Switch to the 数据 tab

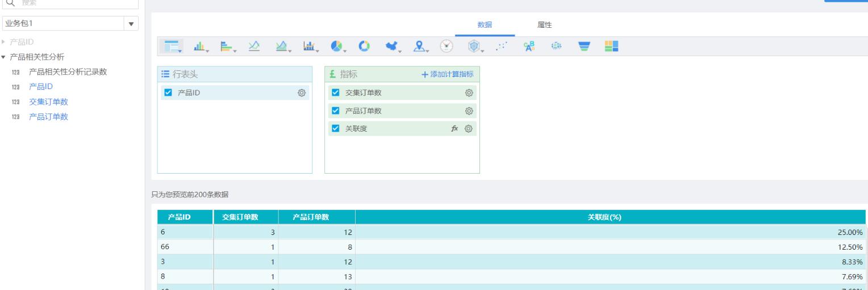(485, 24)
